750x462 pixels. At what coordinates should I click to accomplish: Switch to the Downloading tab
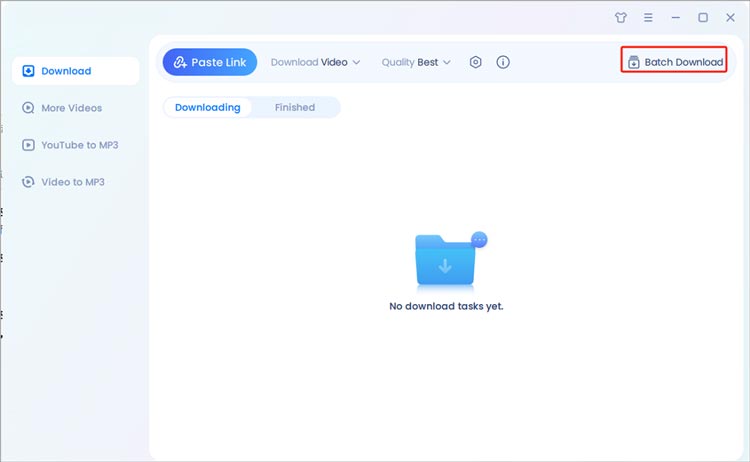coord(207,107)
